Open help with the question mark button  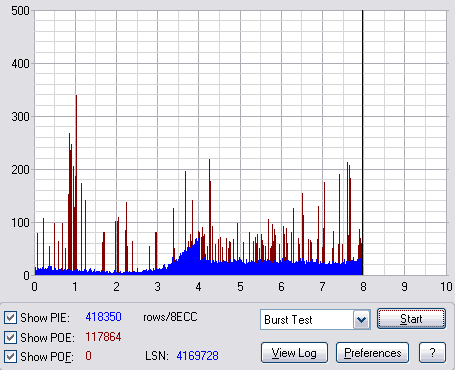[x=432, y=353]
